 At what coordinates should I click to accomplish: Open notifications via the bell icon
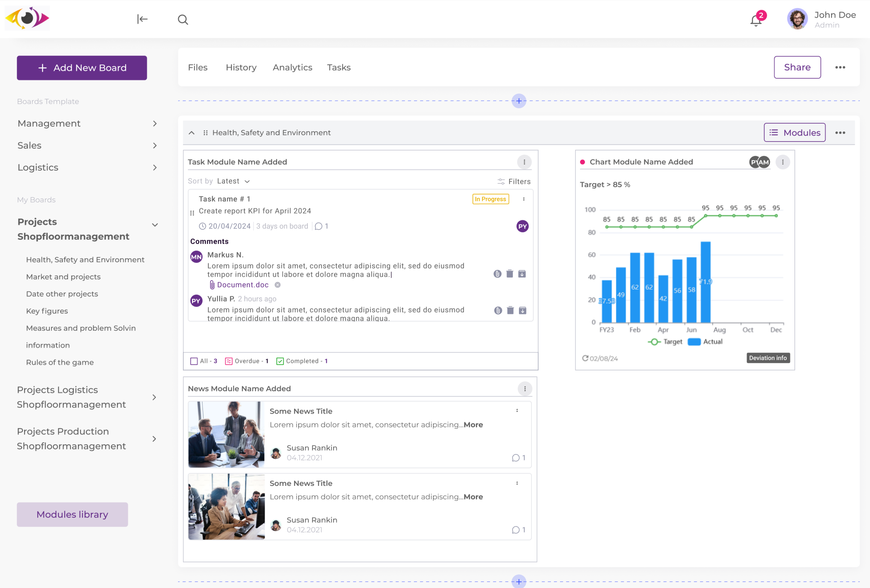click(x=756, y=20)
